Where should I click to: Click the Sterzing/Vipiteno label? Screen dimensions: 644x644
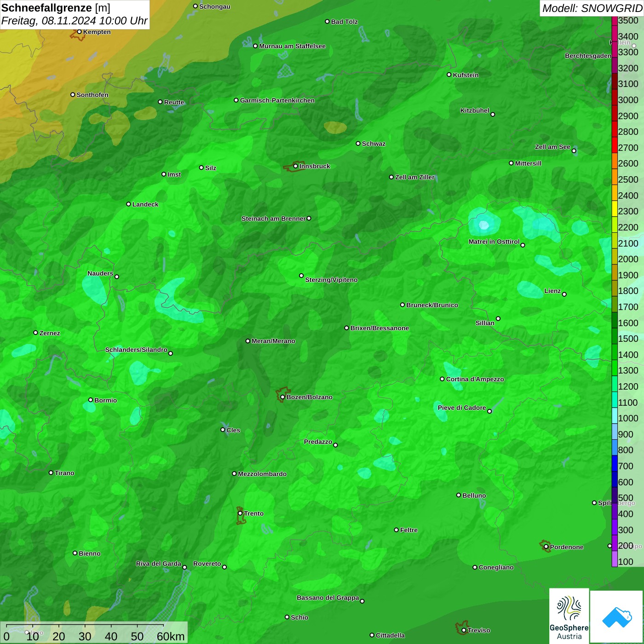[x=331, y=280]
